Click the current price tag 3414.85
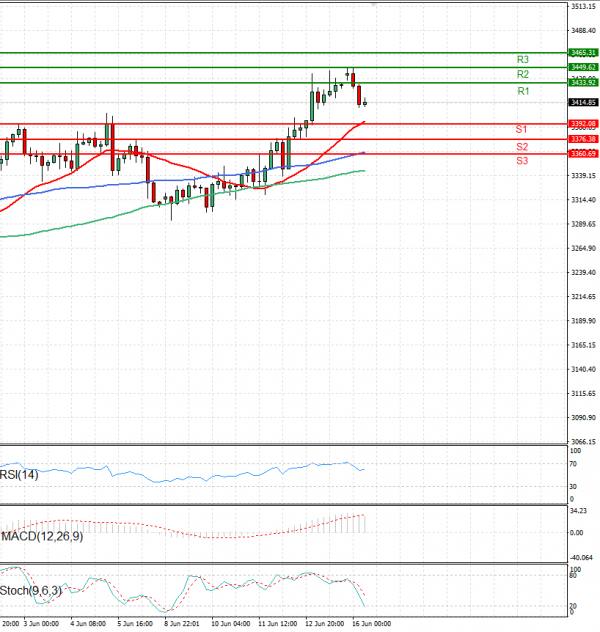The height and width of the screenshot is (632, 600). (583, 102)
